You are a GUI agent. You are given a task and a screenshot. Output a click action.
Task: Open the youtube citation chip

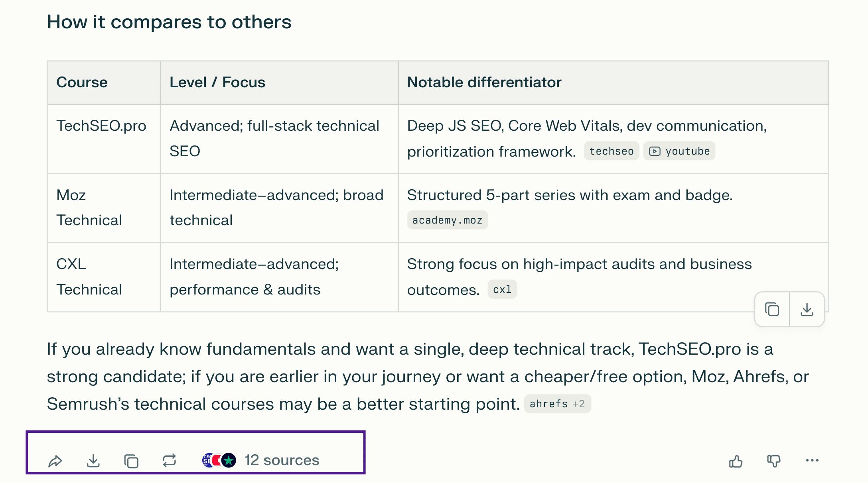[679, 151]
